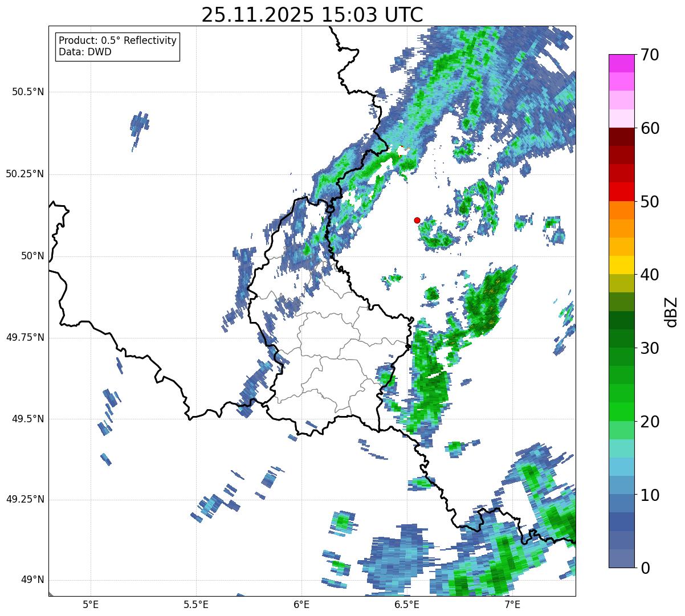The height and width of the screenshot is (616, 685).
Task: Click the "Product: 0.5° Reflectivity" label
Action: 118,41
